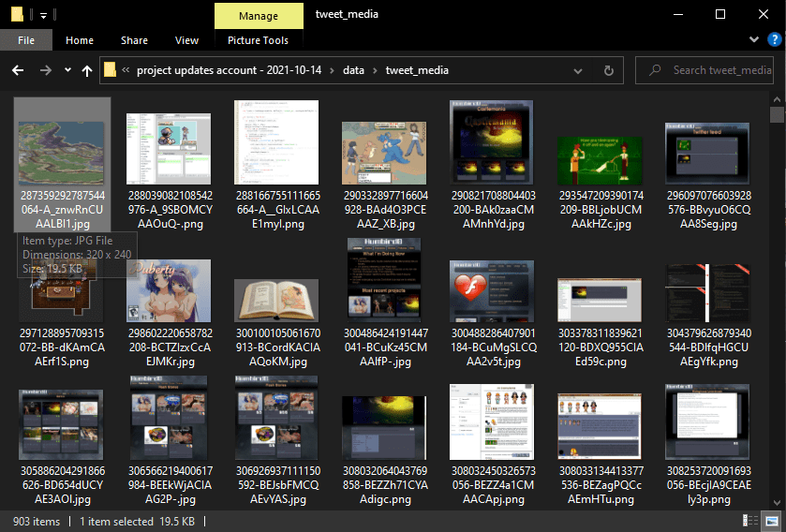Refresh the tweet_media folder view
Image resolution: width=786 pixels, height=532 pixels.
click(609, 70)
